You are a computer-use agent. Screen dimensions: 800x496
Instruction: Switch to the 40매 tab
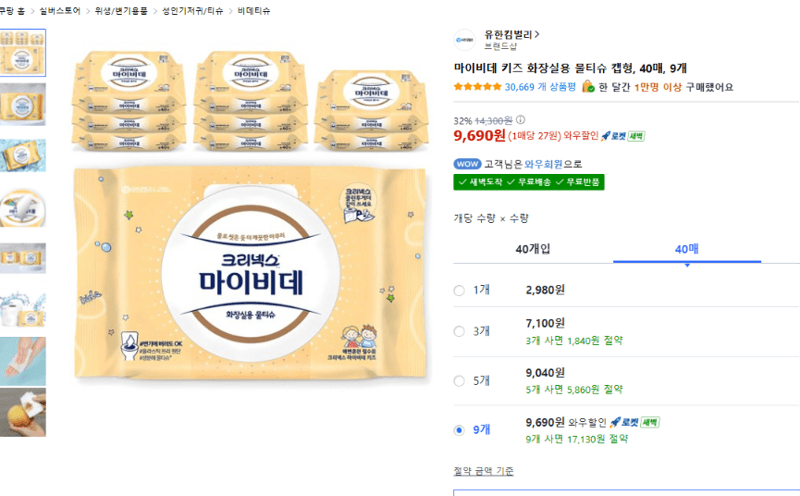687,249
